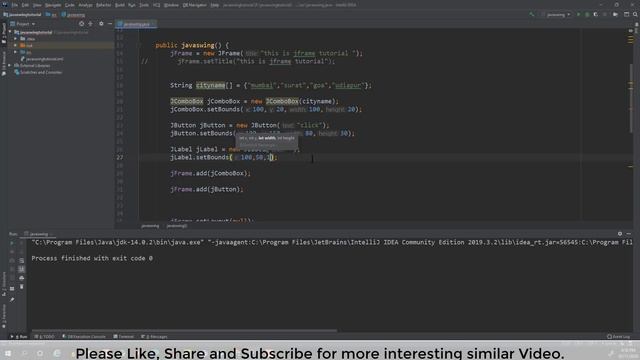Open the VCS menu
Image resolution: width=640 pixels, height=360 pixels.
point(157,5)
